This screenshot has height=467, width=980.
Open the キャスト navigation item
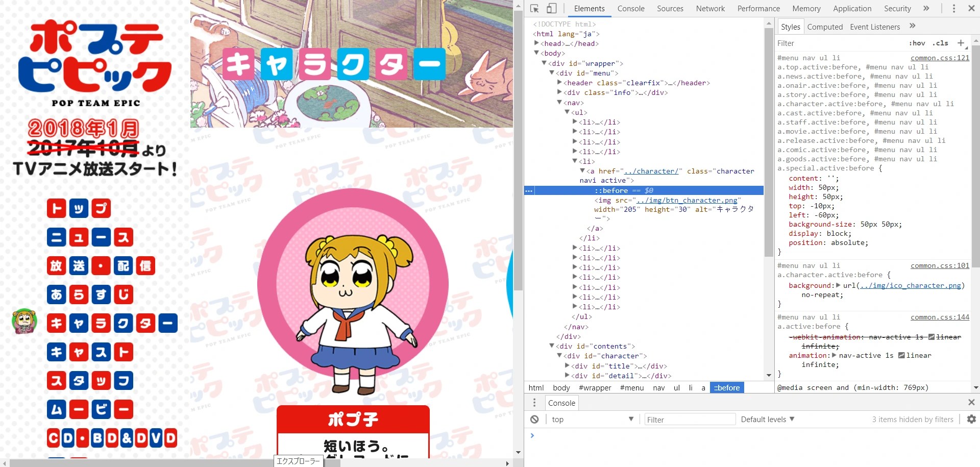(90, 352)
